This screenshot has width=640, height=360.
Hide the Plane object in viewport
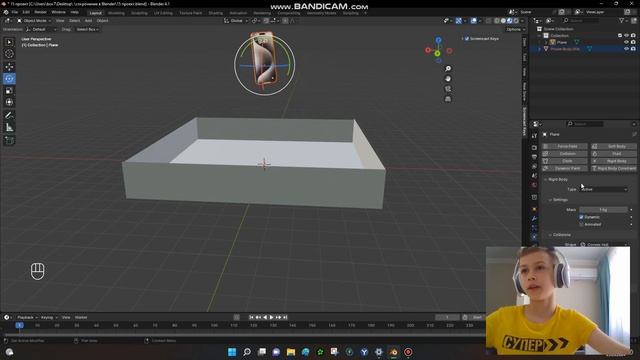pos(626,42)
